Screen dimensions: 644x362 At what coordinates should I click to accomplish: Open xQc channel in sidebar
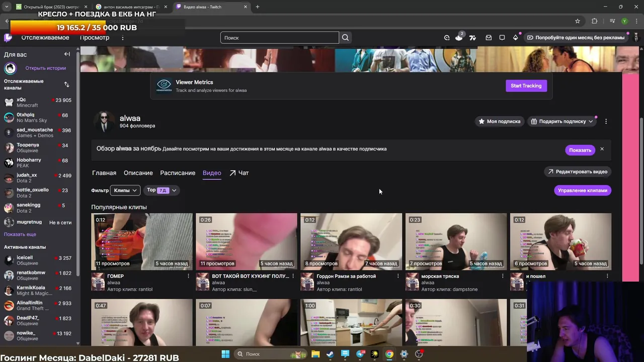click(38, 103)
